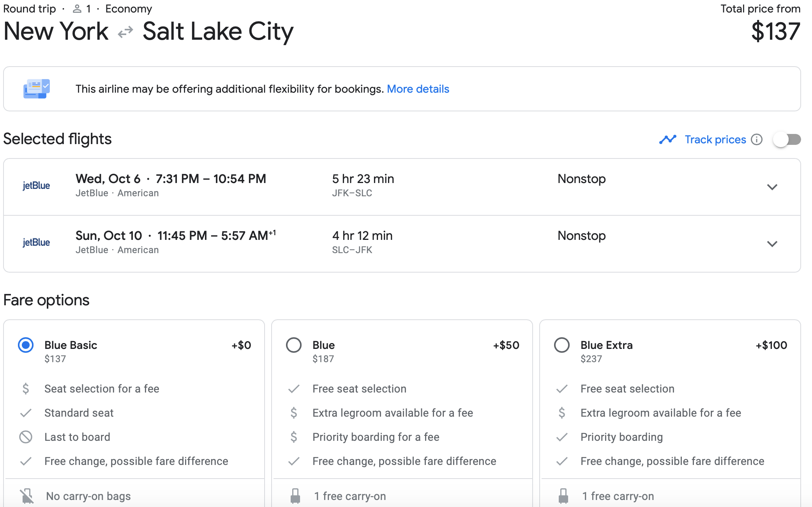Click the Track prices graph icon

[x=667, y=139]
